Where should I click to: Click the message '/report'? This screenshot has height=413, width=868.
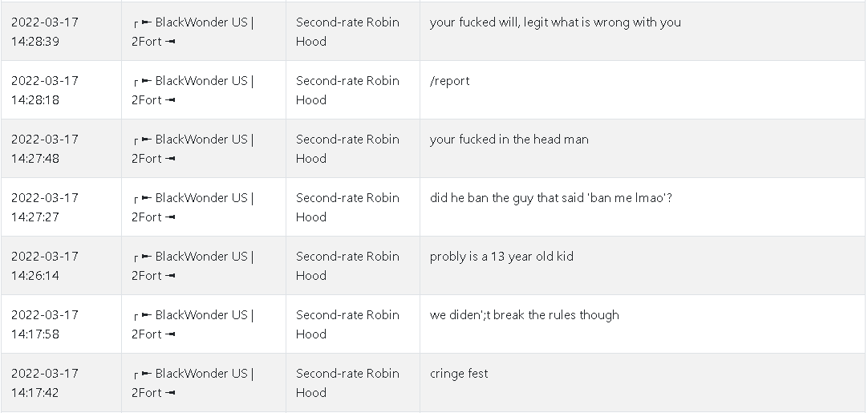pyautogui.click(x=449, y=81)
